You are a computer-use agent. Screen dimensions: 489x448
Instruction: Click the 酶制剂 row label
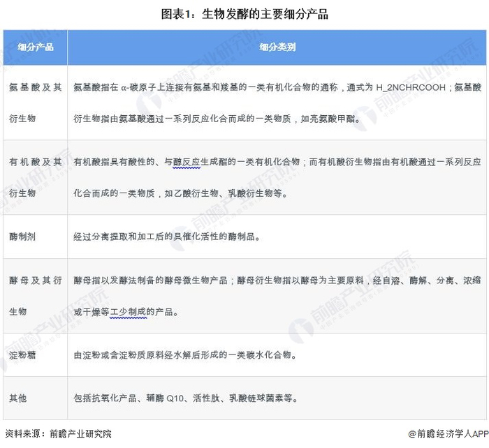(22, 237)
